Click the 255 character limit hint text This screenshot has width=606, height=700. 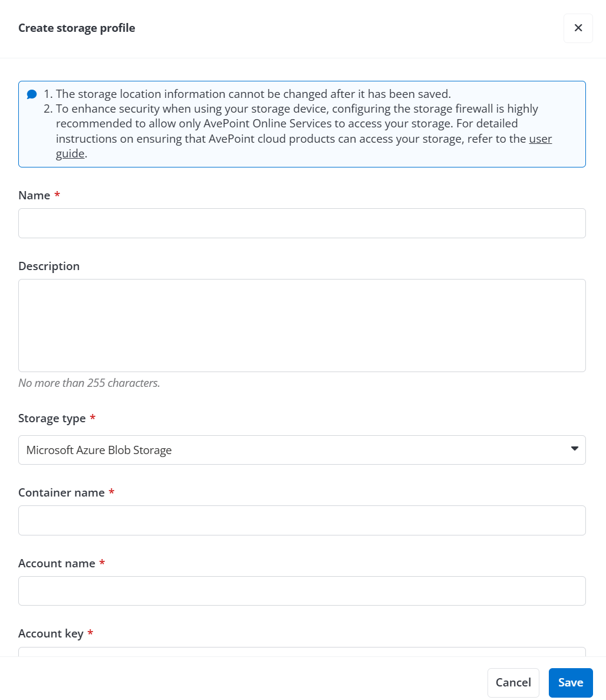(89, 383)
